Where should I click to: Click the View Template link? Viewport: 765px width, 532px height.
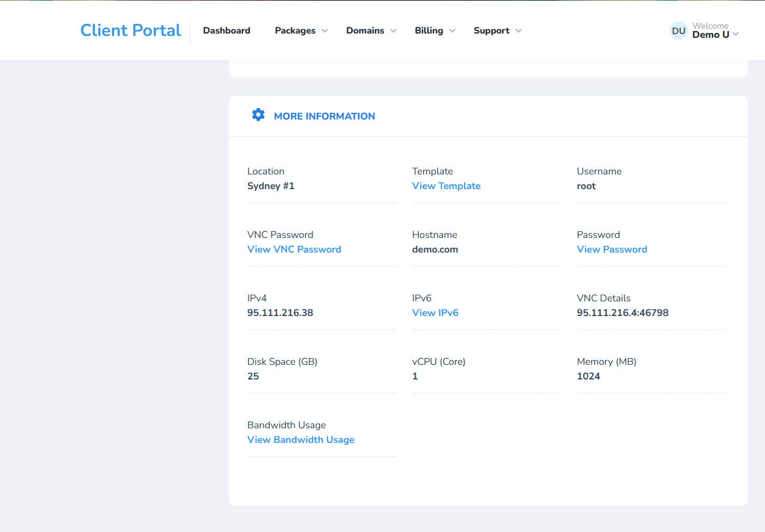(446, 186)
